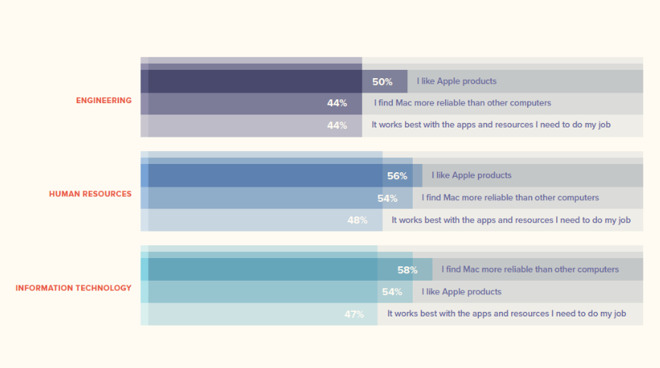This screenshot has width=660, height=368.
Task: Select the 56% Human Resources bar value
Action: pyautogui.click(x=397, y=176)
